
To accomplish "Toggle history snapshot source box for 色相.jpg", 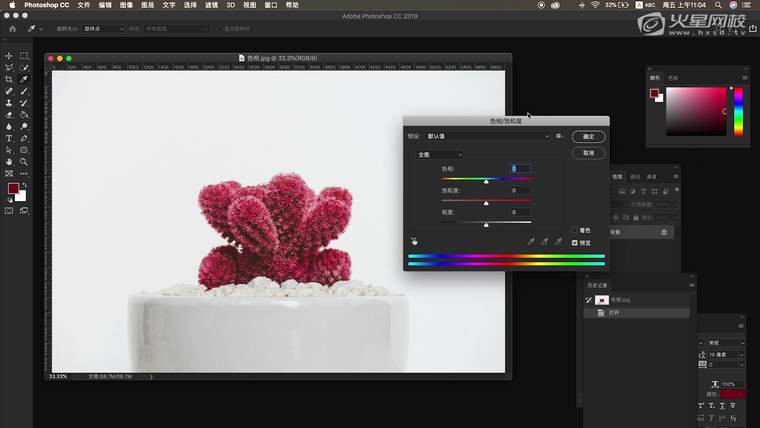I will pos(588,299).
